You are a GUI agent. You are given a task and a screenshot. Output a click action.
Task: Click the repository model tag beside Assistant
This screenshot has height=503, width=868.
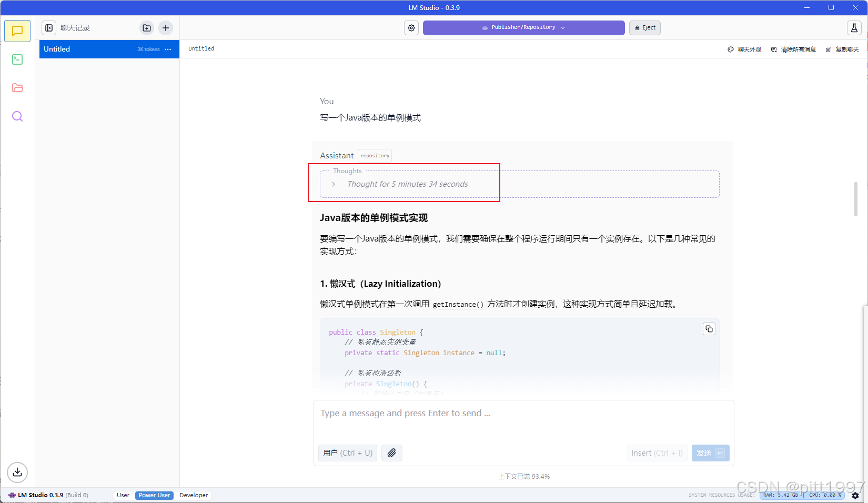375,156
